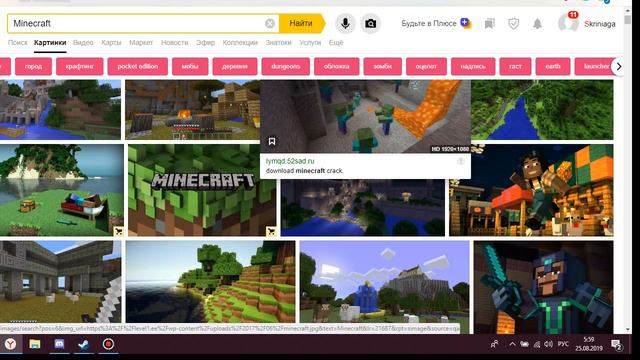Switch to the Маркет tab
This screenshot has width=640, height=360.
(x=141, y=42)
